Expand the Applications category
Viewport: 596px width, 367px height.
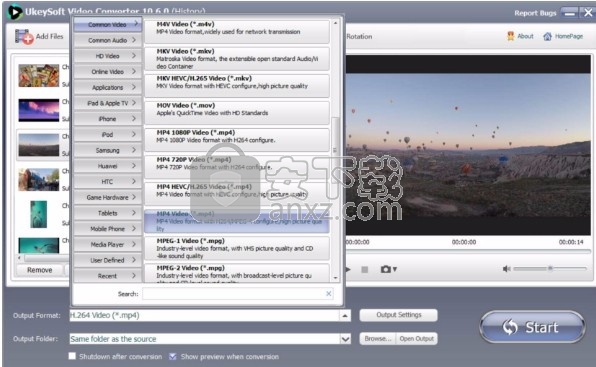(108, 87)
